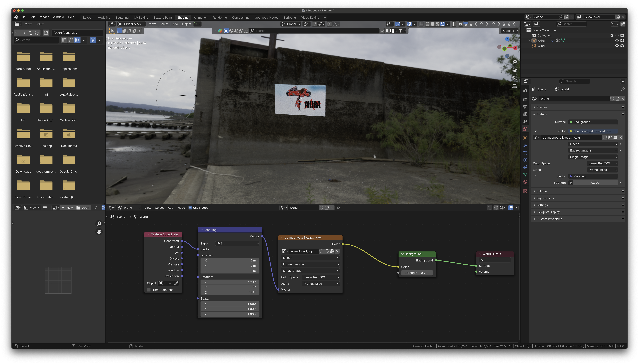Click the file browser filter funnel icon
639x364 pixels.
(x=93, y=40)
